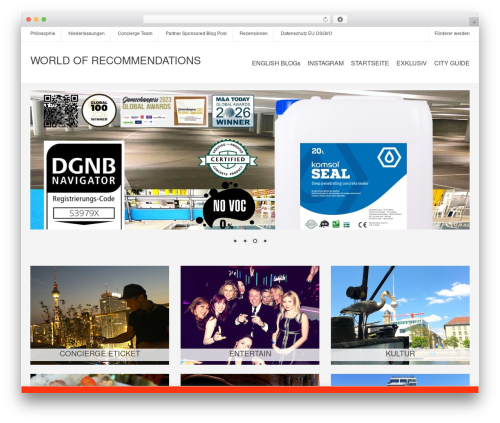
Task: Open the CONCIERGE ETICKET tile
Action: tap(99, 315)
